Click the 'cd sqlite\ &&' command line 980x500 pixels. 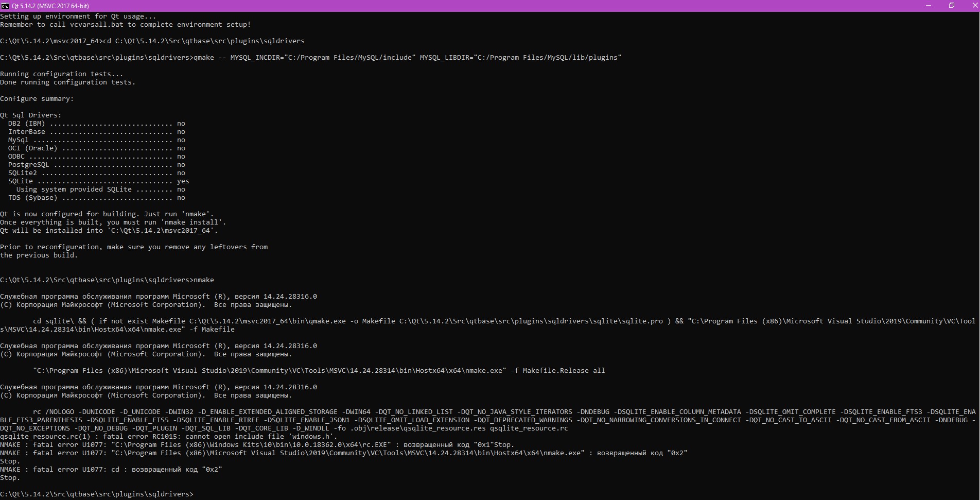click(488, 325)
